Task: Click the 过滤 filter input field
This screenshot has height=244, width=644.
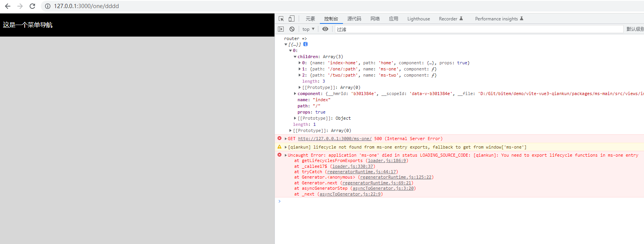Action: point(478,29)
